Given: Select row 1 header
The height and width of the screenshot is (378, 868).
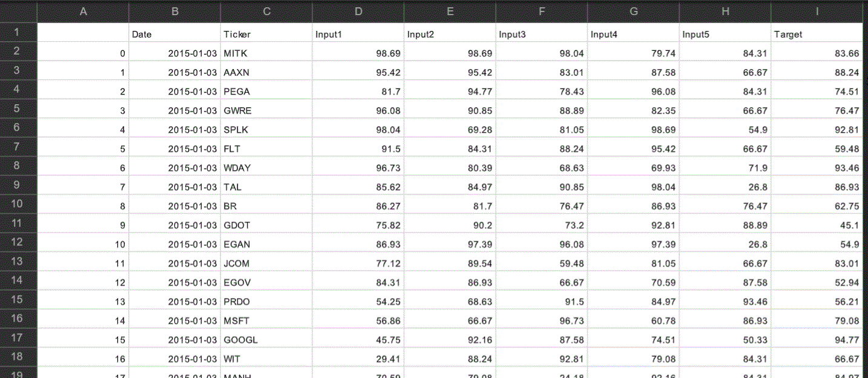Looking at the screenshot, I should (18, 33).
